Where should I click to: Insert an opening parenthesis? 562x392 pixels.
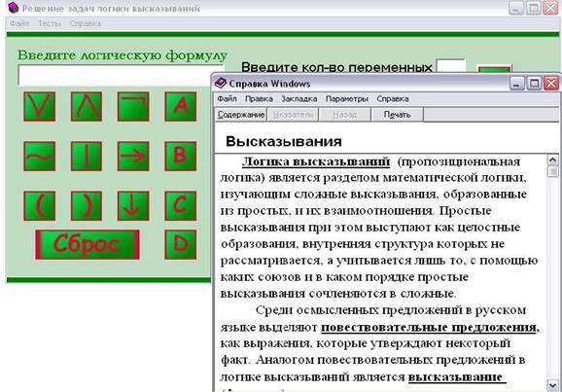tap(40, 205)
